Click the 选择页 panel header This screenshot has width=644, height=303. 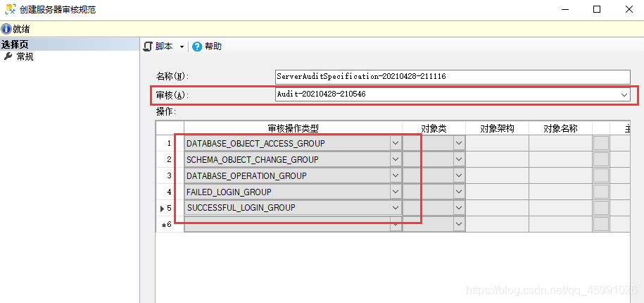[70, 44]
